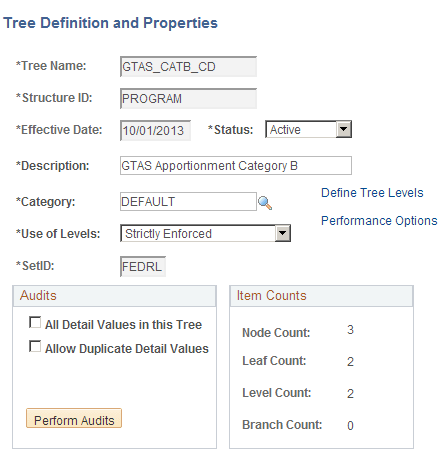The width and height of the screenshot is (441, 449).
Task: Click into the Description input field
Action: [x=236, y=165]
